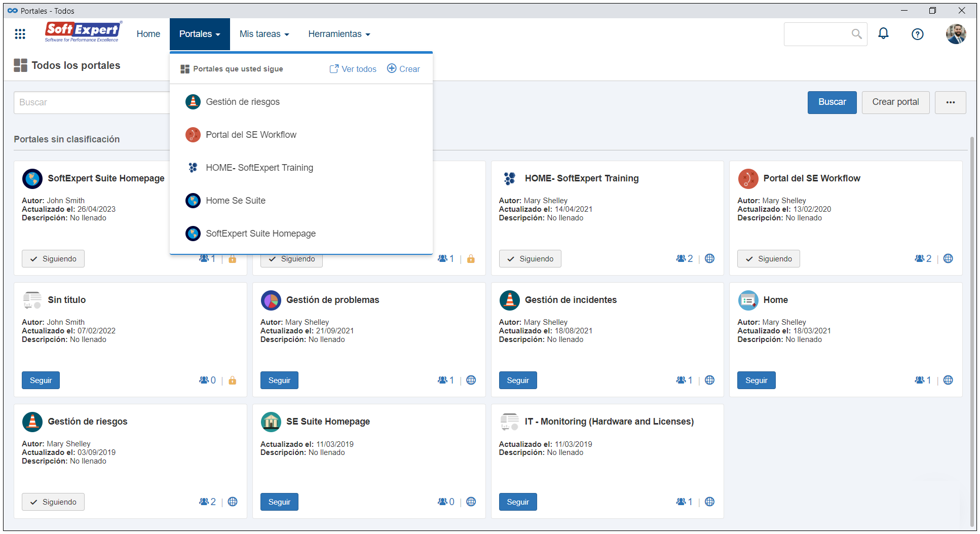Select SoftExpert Suite Homepage in followed list
This screenshot has height=534, width=980.
(301, 234)
